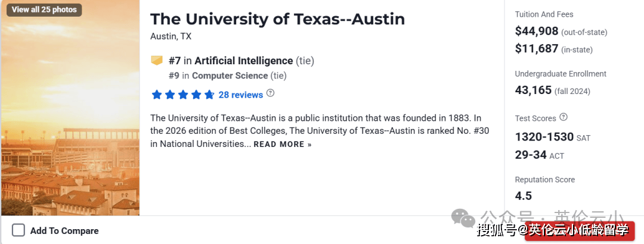
Task: Open the Artificial Intelligence ranking link
Action: (x=244, y=61)
